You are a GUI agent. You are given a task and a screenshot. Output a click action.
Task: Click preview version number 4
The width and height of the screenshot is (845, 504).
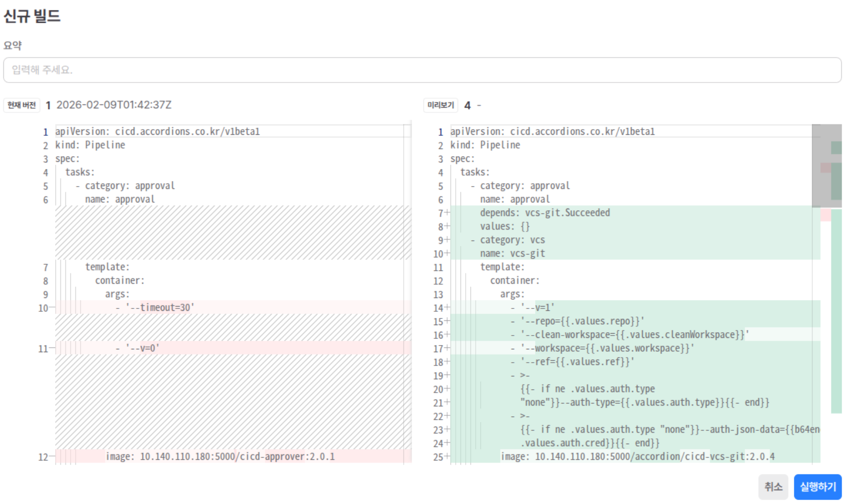pyautogui.click(x=468, y=105)
